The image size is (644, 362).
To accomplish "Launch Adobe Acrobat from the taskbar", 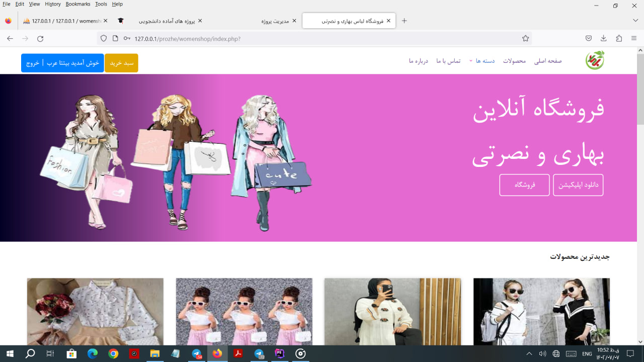I will [238, 353].
